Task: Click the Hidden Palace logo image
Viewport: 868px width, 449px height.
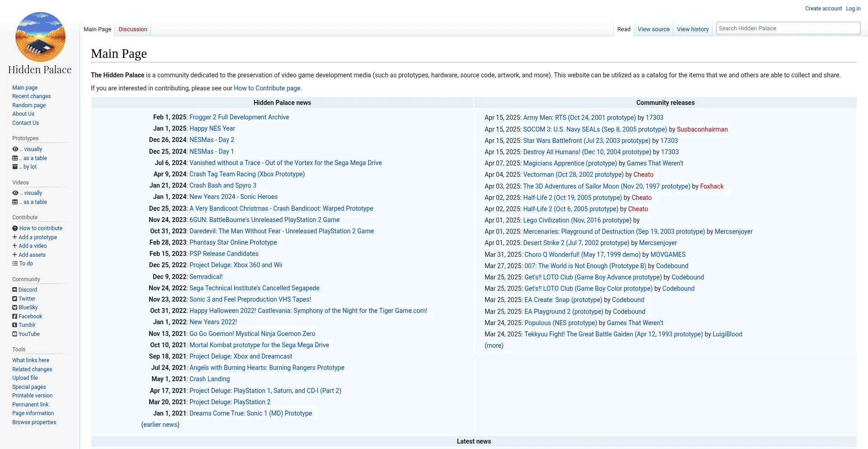Action: click(x=40, y=37)
